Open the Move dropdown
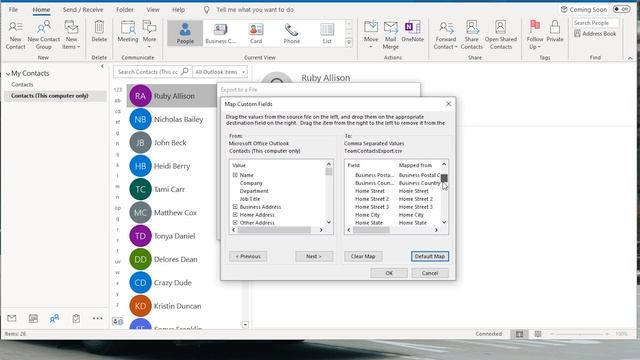Screen dimensions: 640x360 [371, 35]
